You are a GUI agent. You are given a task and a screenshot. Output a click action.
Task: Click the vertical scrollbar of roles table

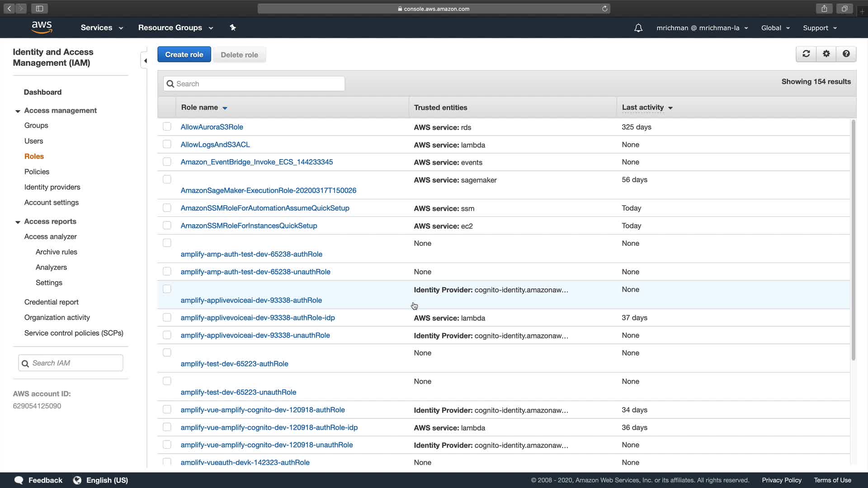pyautogui.click(x=853, y=239)
